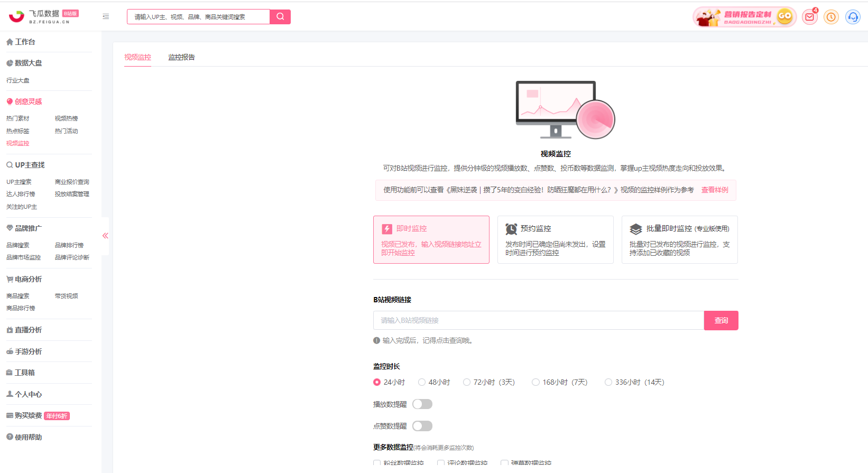Go to 商业报价查询

(72, 182)
